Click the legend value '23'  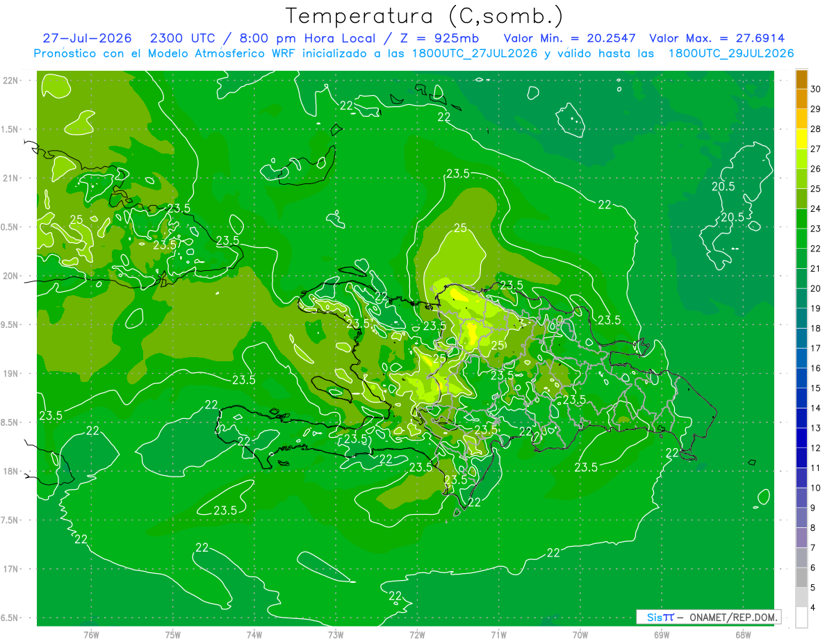click(x=816, y=229)
